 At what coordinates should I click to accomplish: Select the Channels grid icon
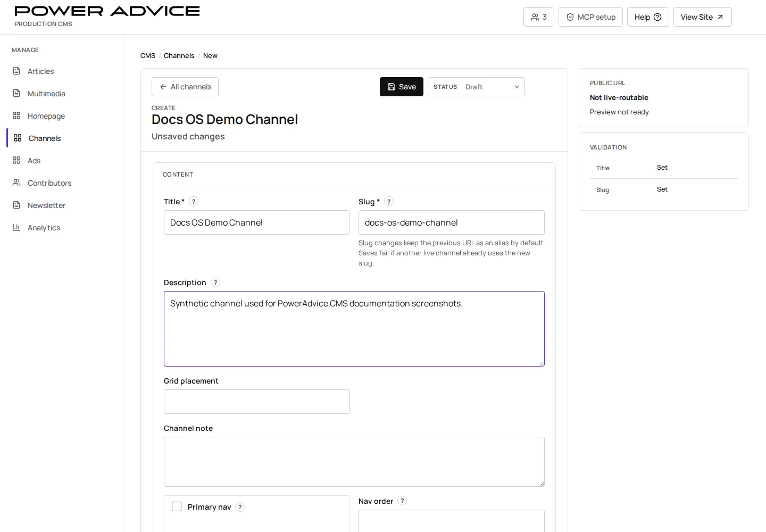coord(18,138)
